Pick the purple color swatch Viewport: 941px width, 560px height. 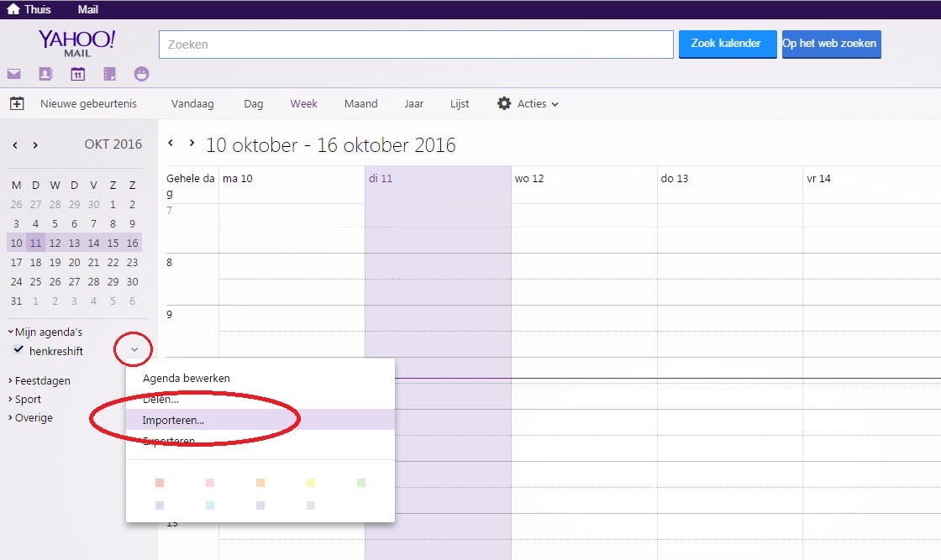tap(260, 505)
